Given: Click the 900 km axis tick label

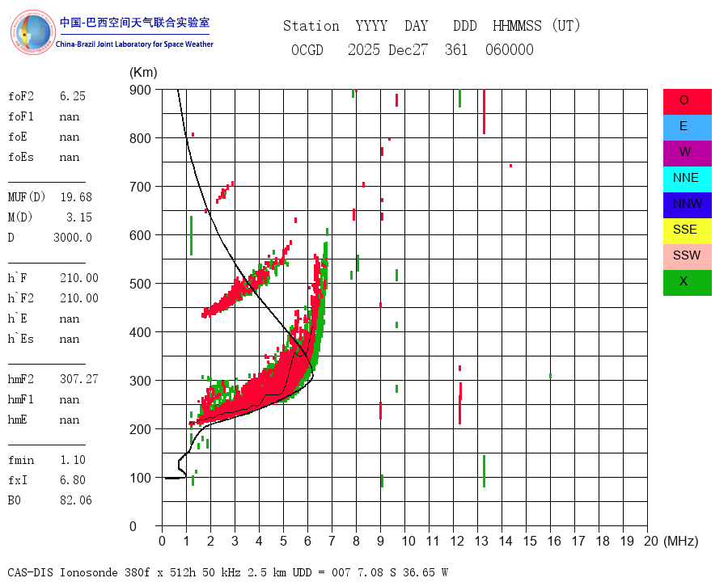Looking at the screenshot, I should (140, 90).
